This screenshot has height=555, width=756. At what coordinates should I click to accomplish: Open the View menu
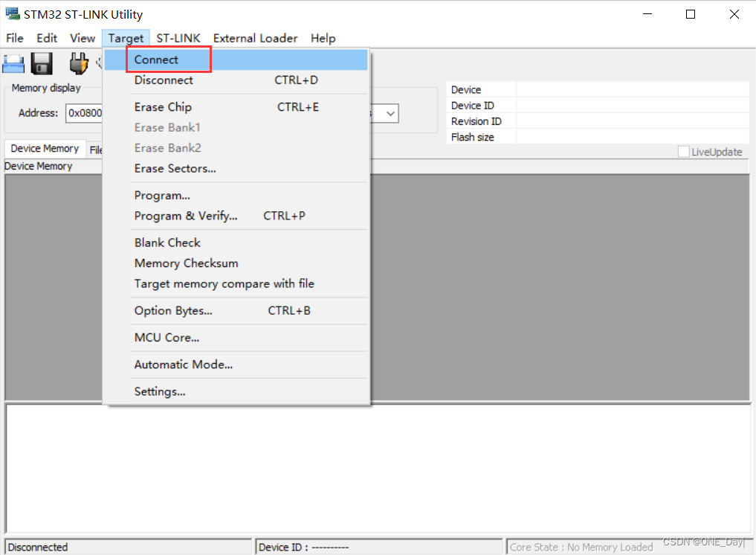coord(83,38)
